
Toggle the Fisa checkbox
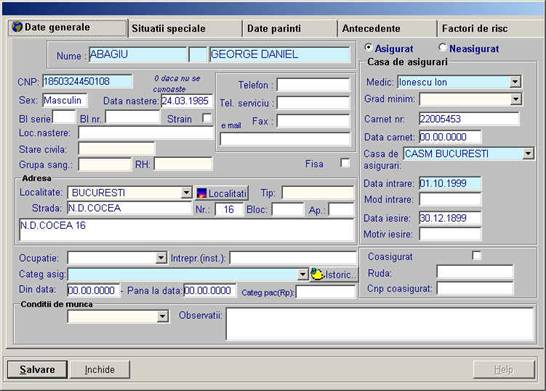coord(345,163)
